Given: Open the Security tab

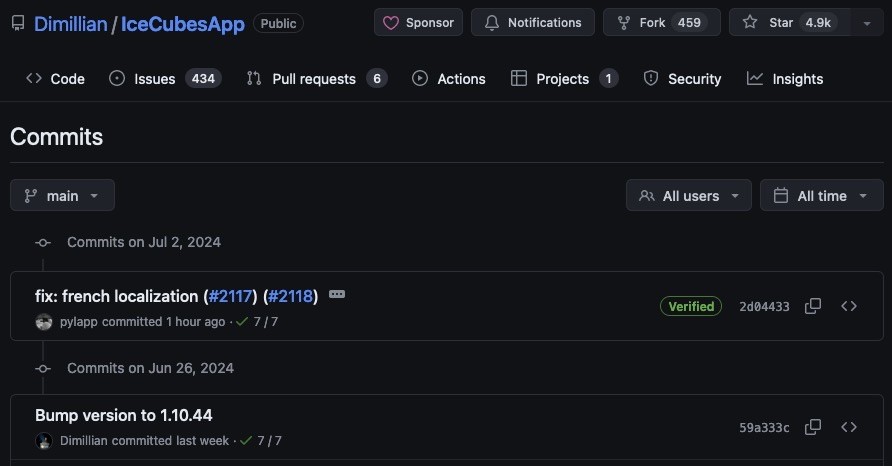Looking at the screenshot, I should (x=682, y=79).
